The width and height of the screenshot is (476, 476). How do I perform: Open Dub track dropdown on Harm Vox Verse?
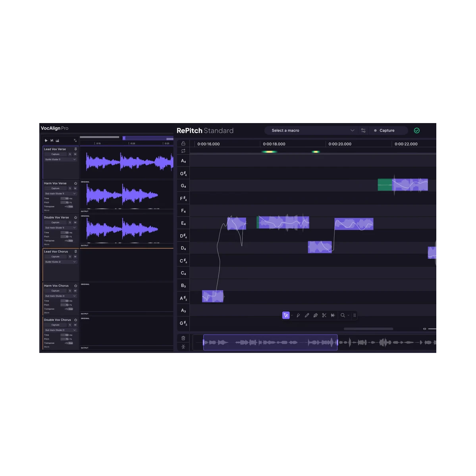pos(60,193)
